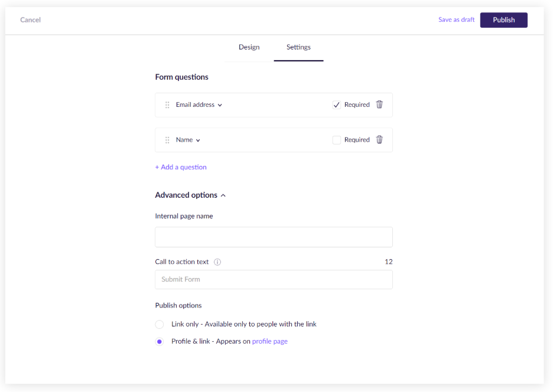
Task: Cancel editing the form
Action: point(31,20)
